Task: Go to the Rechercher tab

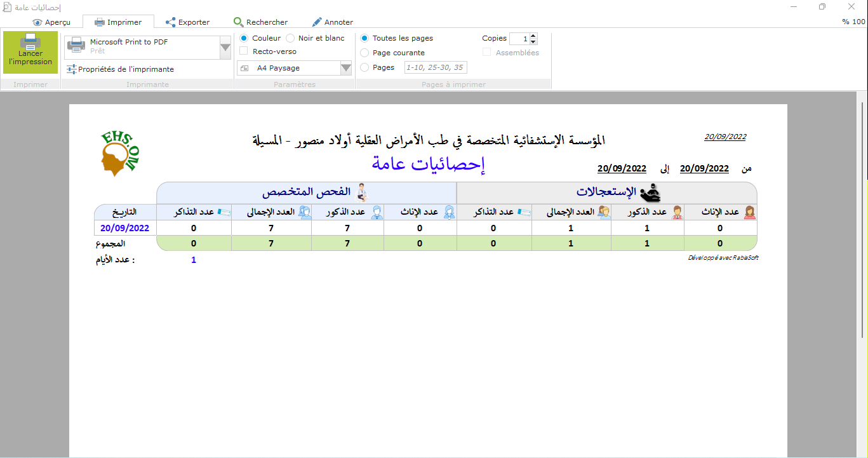Action: [260, 22]
